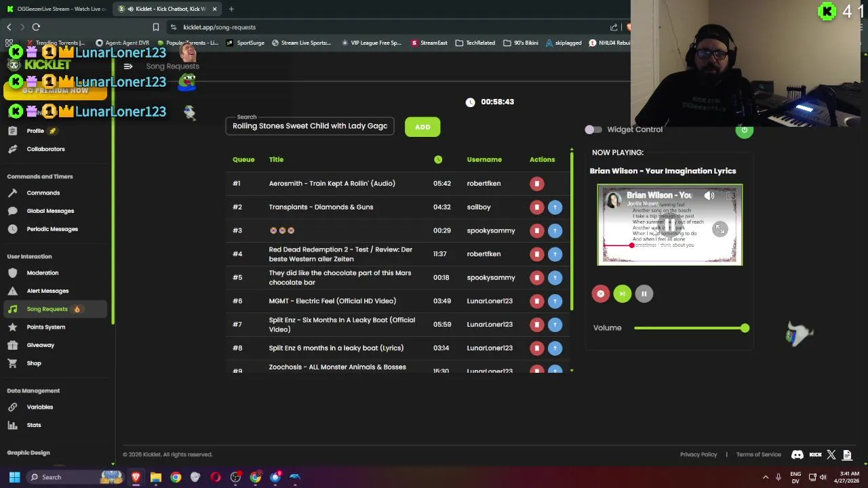Open documentation icon in footer
Screen dimensions: 868x488
[x=847, y=455]
